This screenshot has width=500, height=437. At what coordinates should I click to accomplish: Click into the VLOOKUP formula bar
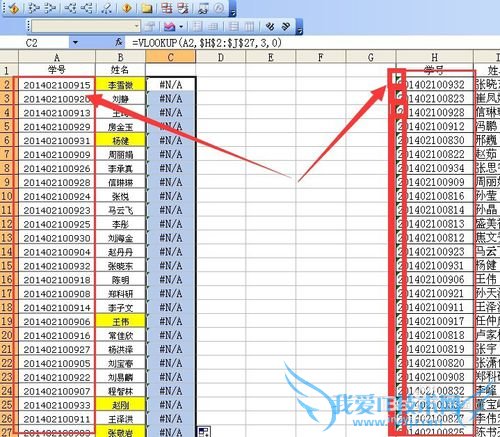pos(313,43)
